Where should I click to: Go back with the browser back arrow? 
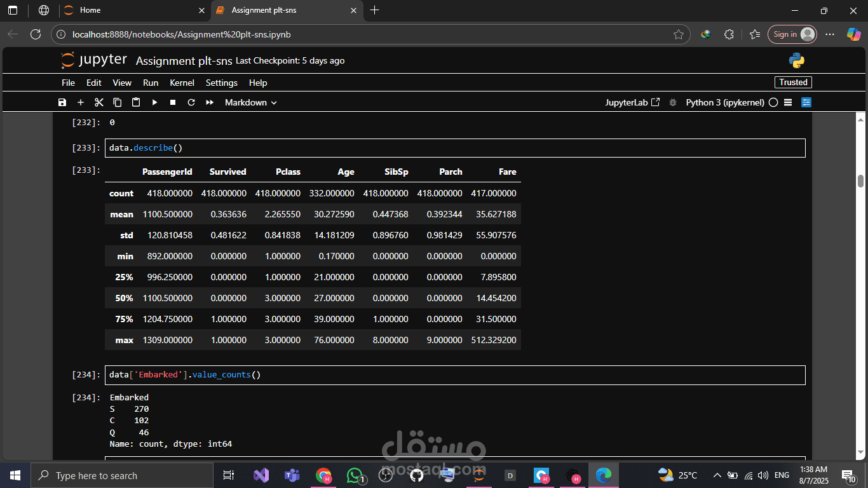click(x=13, y=34)
